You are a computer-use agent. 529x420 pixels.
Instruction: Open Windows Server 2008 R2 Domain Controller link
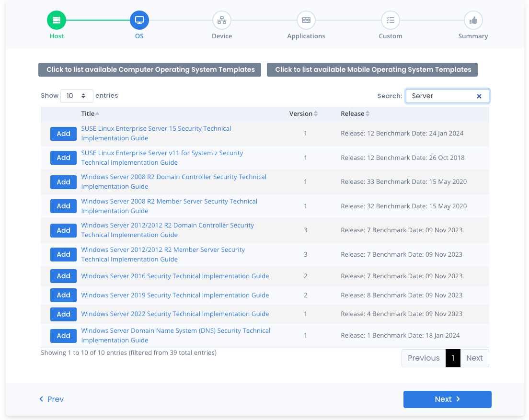174,182
